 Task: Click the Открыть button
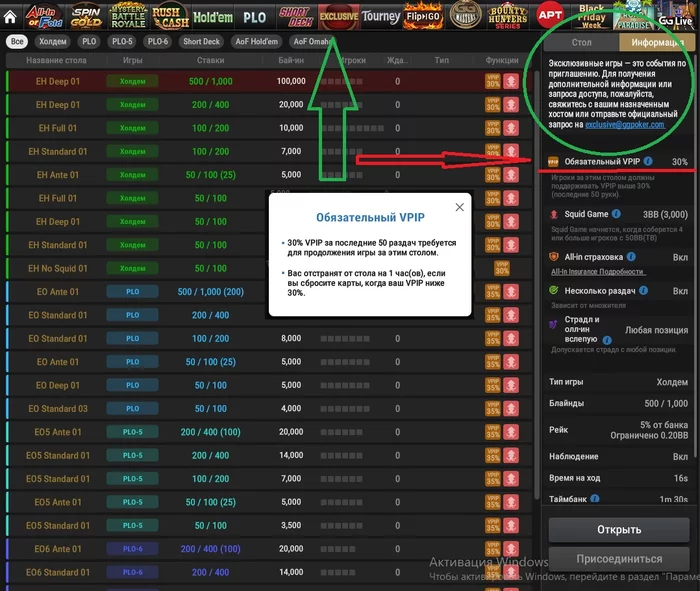[619, 530]
